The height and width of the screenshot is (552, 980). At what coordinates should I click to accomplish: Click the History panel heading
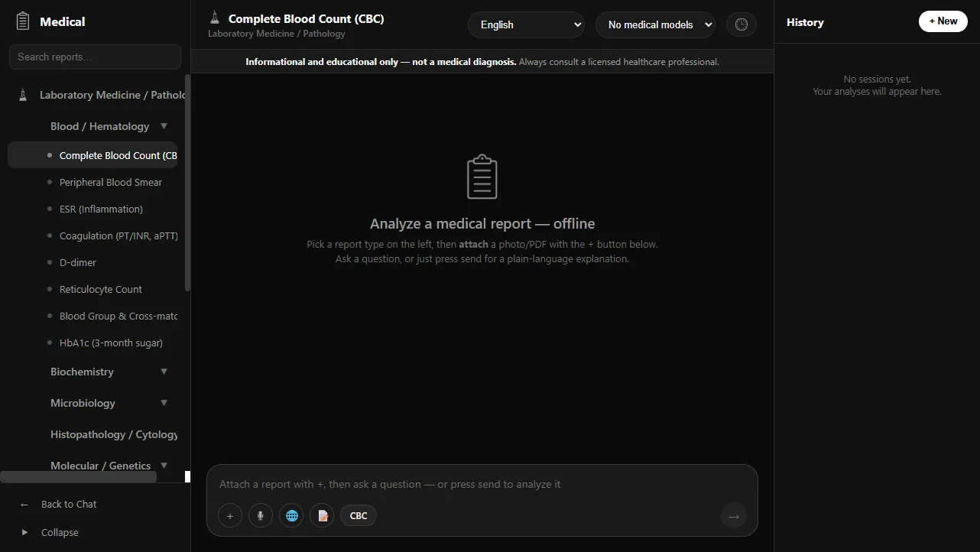point(805,22)
